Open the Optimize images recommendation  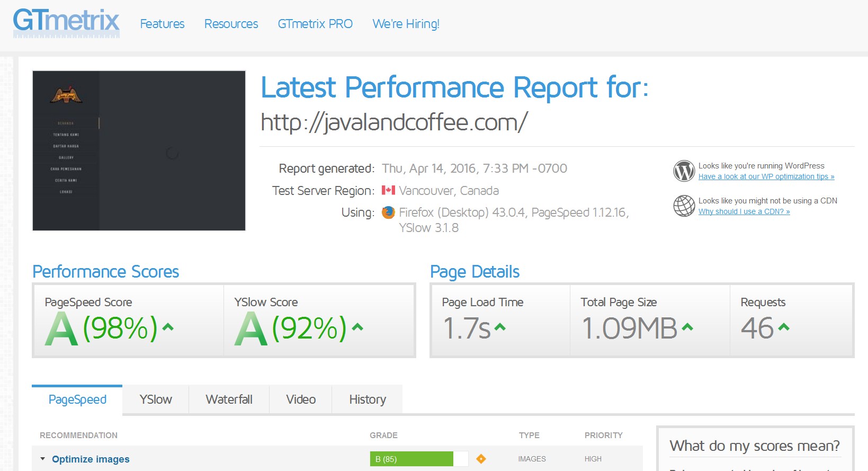coord(91,459)
